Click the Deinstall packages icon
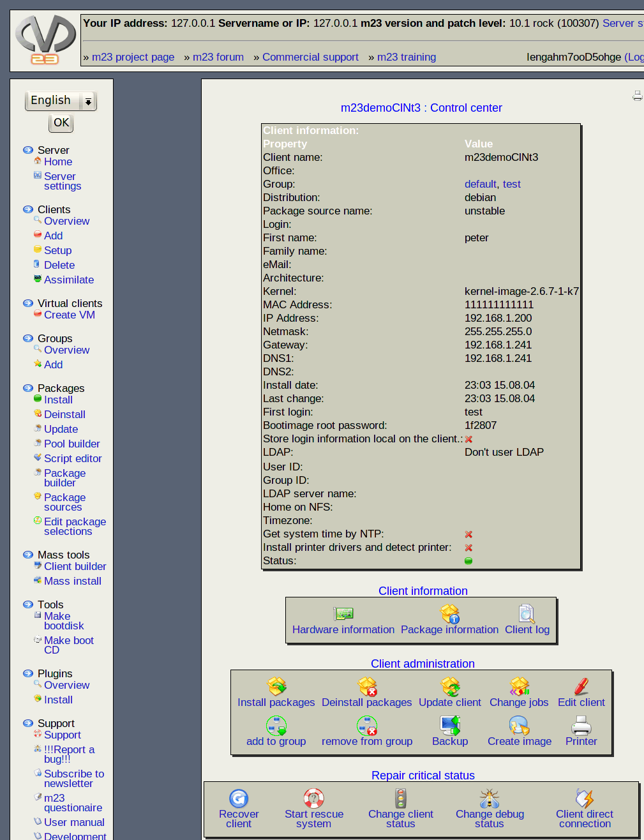644x840 pixels. pyautogui.click(x=367, y=687)
